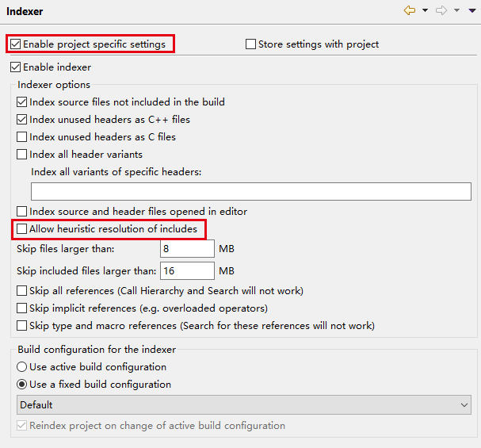The width and height of the screenshot is (481, 448).
Task: Expand the Default build configuration combo box
Action: click(x=244, y=405)
